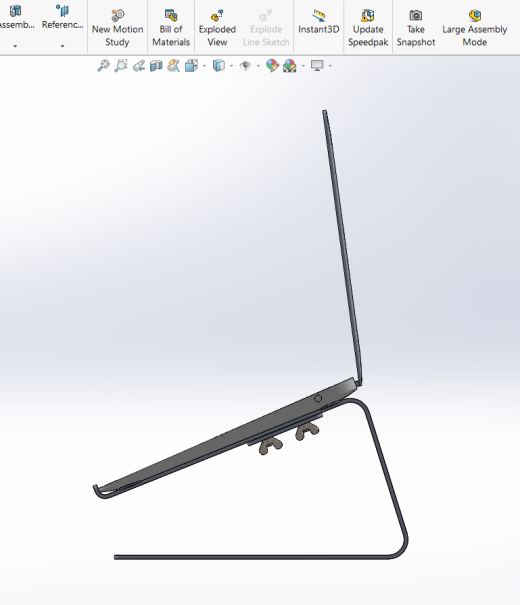Image resolution: width=520 pixels, height=605 pixels.
Task: Toggle Large Assembly Mode
Action: click(474, 28)
